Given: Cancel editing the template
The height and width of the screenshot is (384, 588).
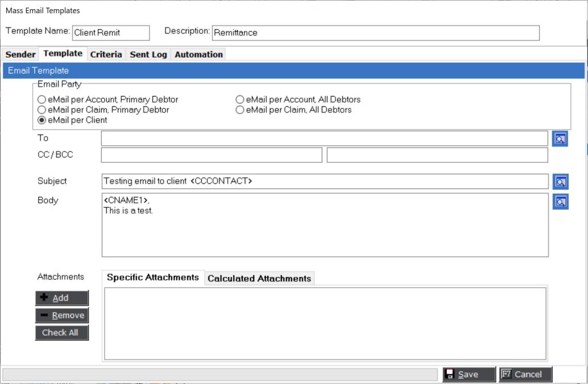Looking at the screenshot, I should point(525,374).
